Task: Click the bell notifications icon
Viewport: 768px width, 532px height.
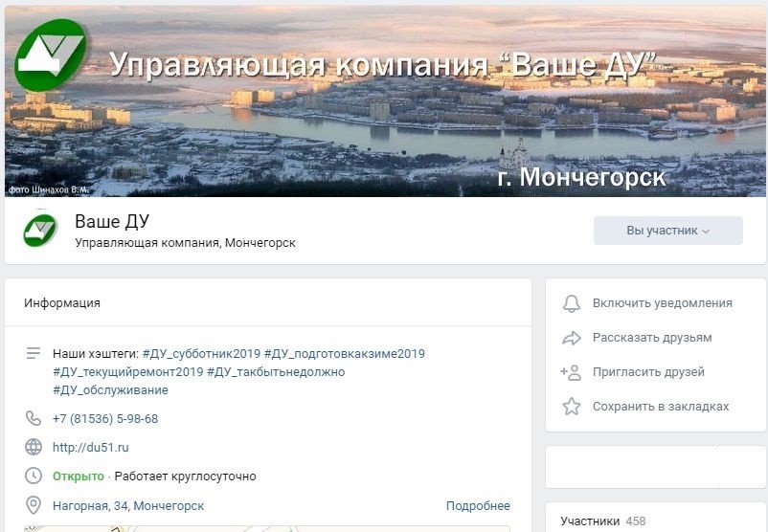Action: [571, 303]
